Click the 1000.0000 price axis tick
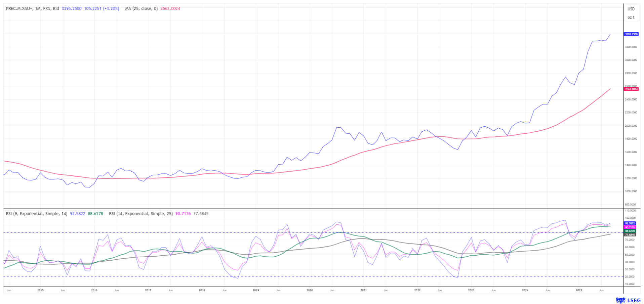Screen dimensions: 644x304 coord(631,191)
